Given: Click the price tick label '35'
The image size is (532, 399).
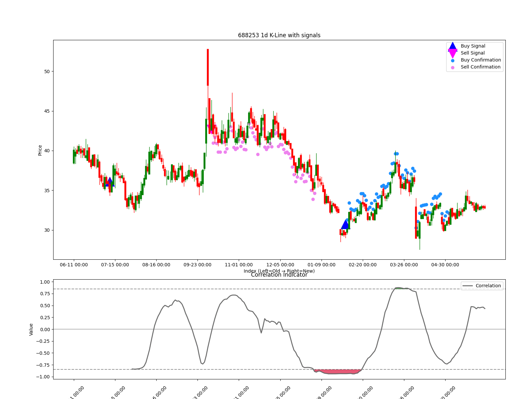Looking at the screenshot, I should (47, 191).
